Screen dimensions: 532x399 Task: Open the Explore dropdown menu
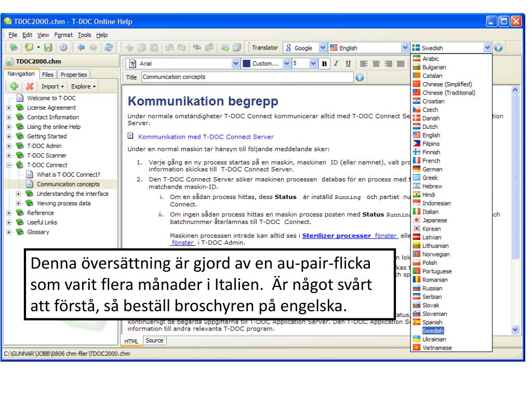click(83, 87)
